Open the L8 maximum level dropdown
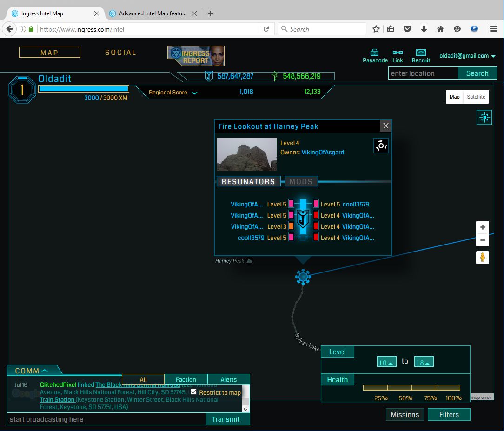Viewport: 504px width, 431px height. pos(423,362)
